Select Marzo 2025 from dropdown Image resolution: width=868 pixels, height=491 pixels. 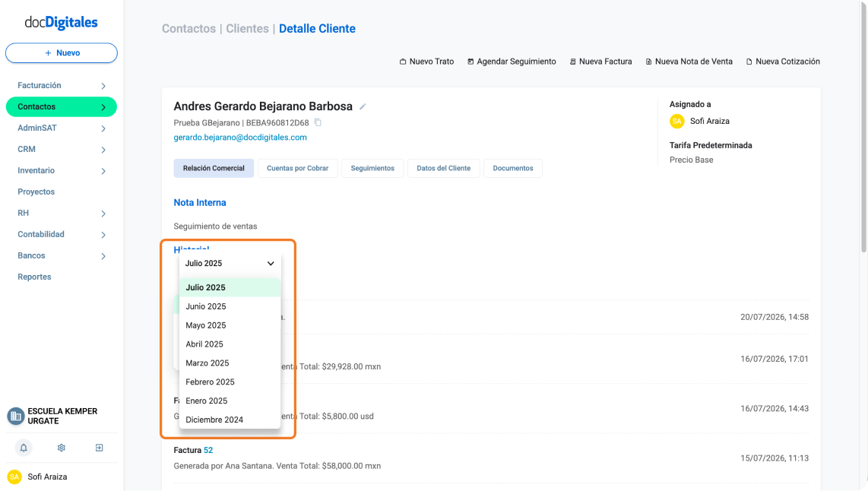pyautogui.click(x=230, y=363)
